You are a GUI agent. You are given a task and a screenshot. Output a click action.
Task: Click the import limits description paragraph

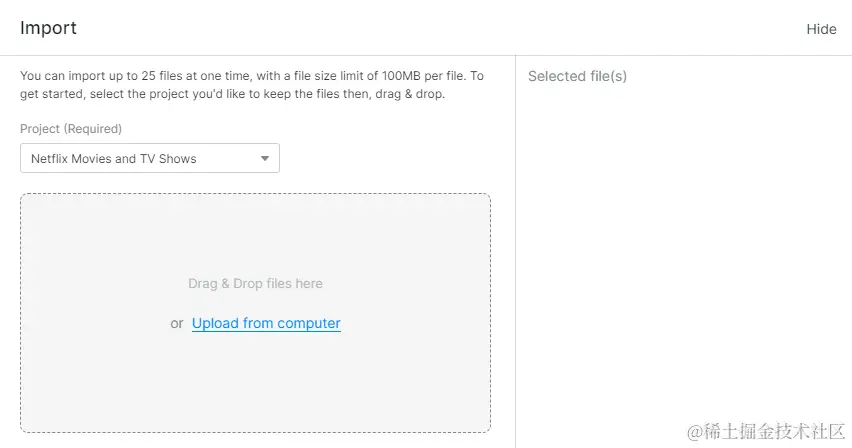pos(252,85)
